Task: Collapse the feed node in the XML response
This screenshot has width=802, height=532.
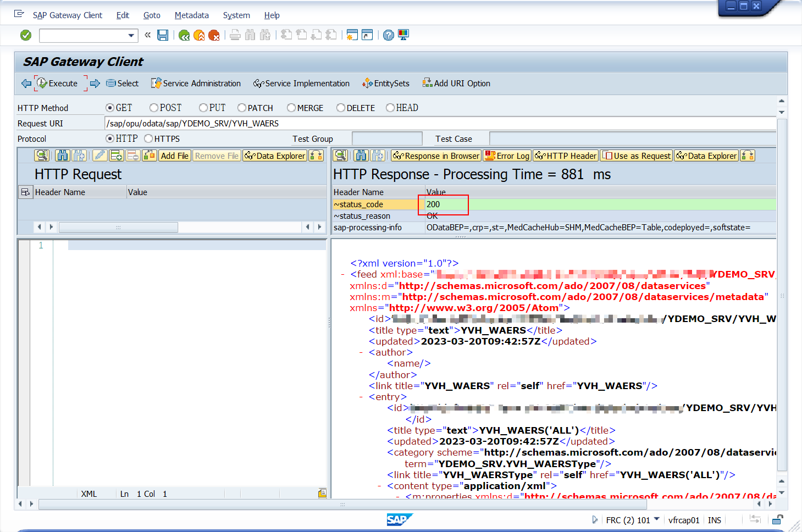Action: coord(344,274)
